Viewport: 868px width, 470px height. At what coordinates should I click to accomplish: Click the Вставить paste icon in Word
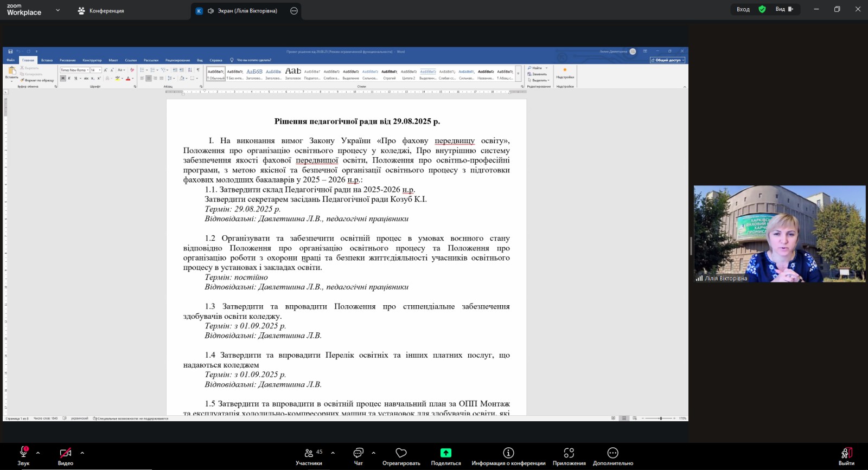[11, 71]
